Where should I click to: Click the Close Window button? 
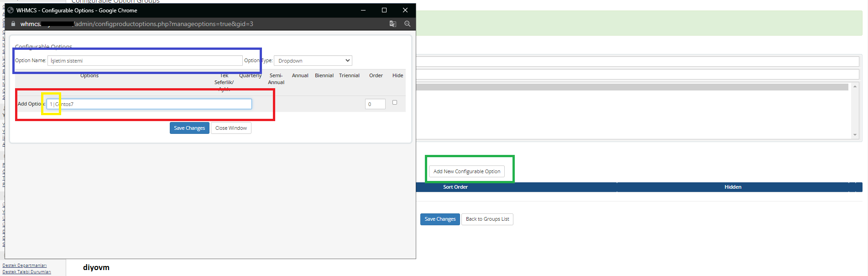(231, 128)
